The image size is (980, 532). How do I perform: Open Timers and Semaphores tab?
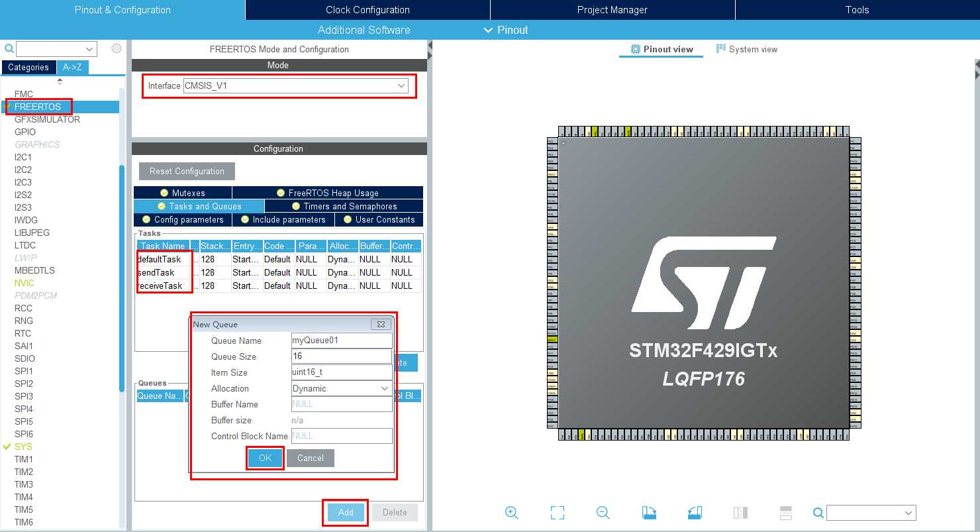click(344, 206)
